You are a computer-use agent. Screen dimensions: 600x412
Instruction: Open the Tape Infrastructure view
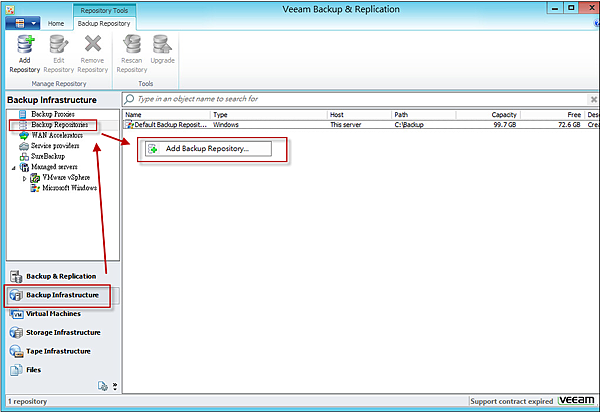click(x=58, y=351)
